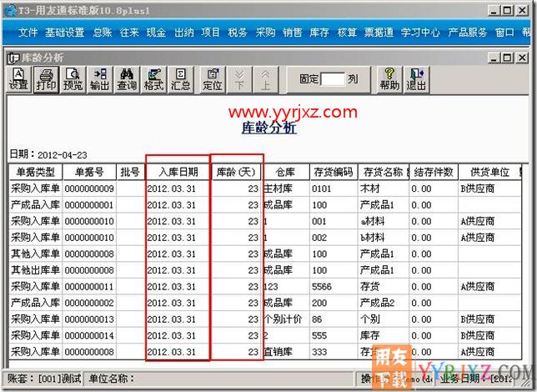
Task: Click the 存货名称 column header
Action: (x=384, y=172)
